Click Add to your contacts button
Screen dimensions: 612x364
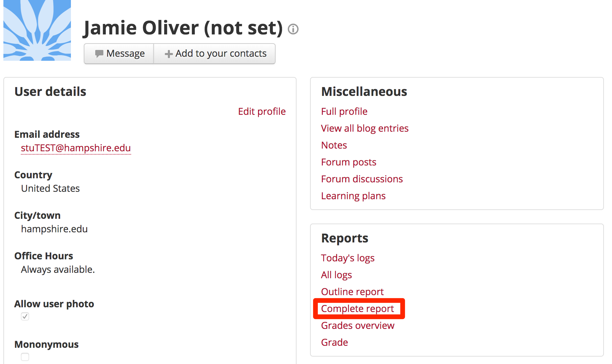(214, 54)
